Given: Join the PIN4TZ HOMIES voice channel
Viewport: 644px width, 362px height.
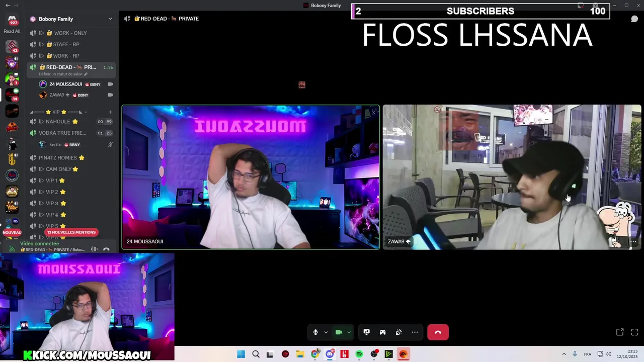Looking at the screenshot, I should (x=70, y=158).
